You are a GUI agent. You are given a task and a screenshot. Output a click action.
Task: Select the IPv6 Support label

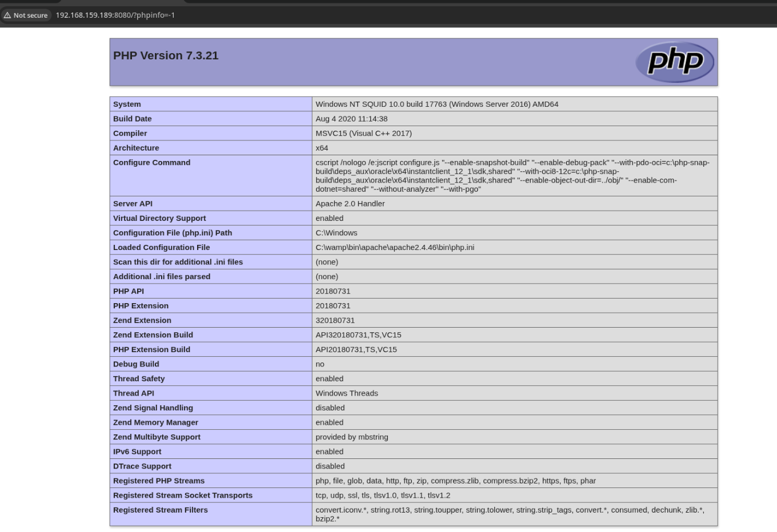point(137,452)
